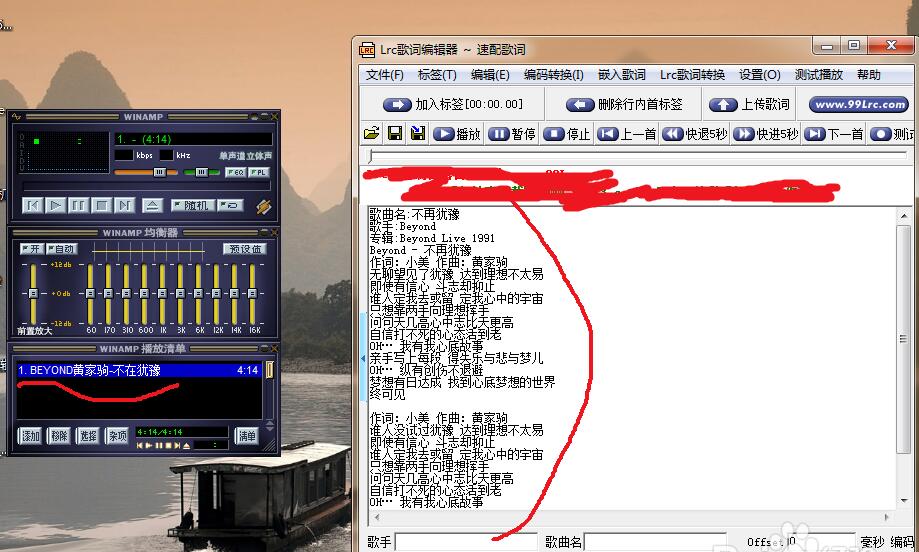Screen dimensions: 919x552
Task: Click Winamp's eject button
Action: (151, 205)
